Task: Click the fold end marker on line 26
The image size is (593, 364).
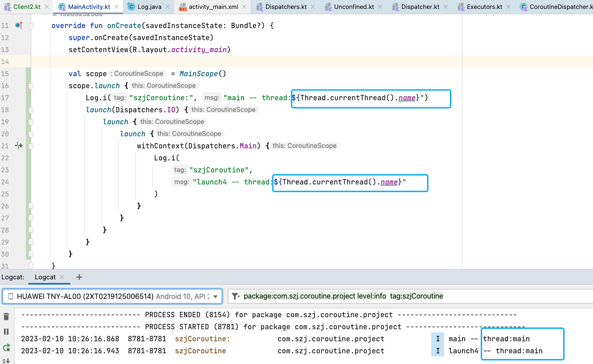Action: tap(31, 205)
